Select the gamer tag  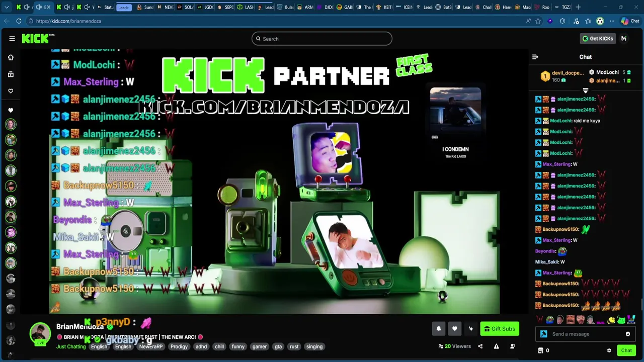[260, 346]
